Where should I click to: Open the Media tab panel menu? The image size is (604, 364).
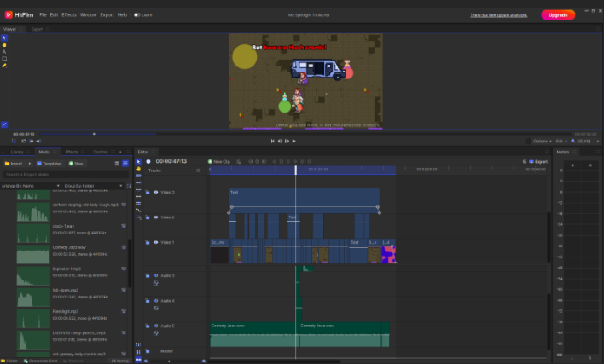click(x=55, y=152)
